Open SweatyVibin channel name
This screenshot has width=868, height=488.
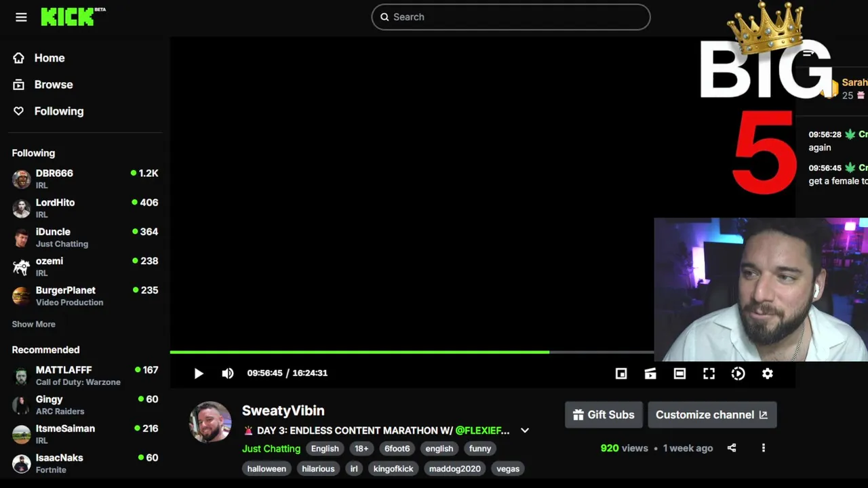(283, 410)
